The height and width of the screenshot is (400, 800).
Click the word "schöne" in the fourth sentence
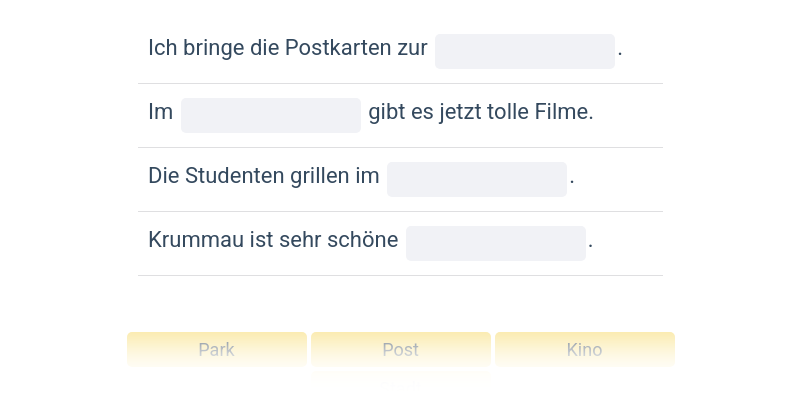[367, 240]
